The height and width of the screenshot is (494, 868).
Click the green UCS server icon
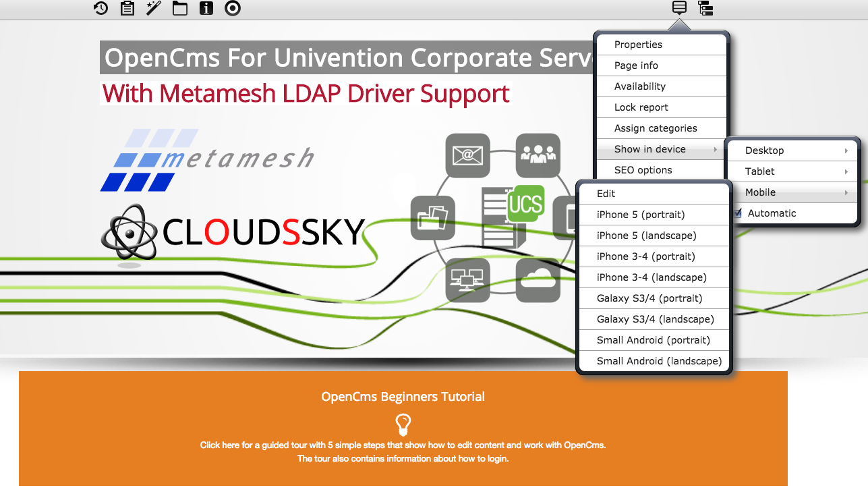(x=525, y=202)
